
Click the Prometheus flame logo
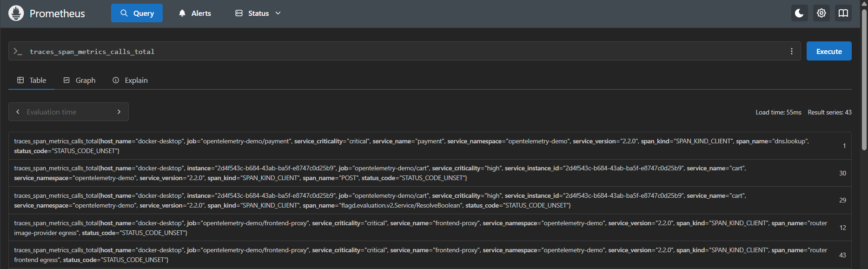pyautogui.click(x=16, y=13)
